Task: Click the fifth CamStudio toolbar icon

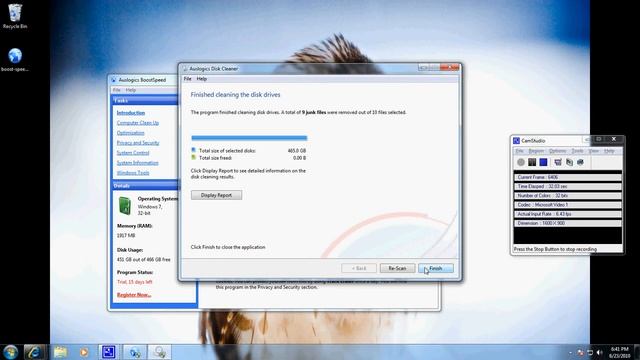Action: [569, 162]
